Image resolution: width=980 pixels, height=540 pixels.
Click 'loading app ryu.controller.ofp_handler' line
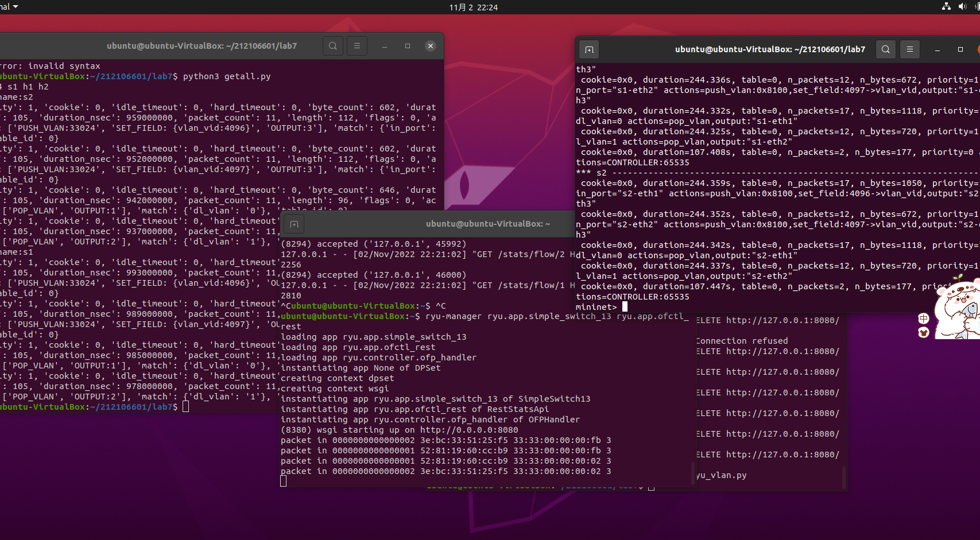coord(379,358)
